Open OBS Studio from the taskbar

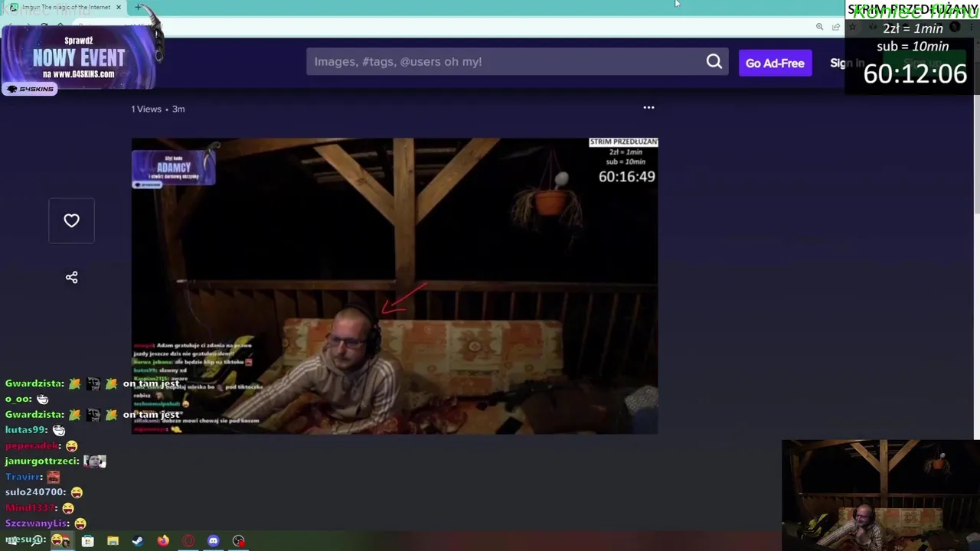(239, 541)
